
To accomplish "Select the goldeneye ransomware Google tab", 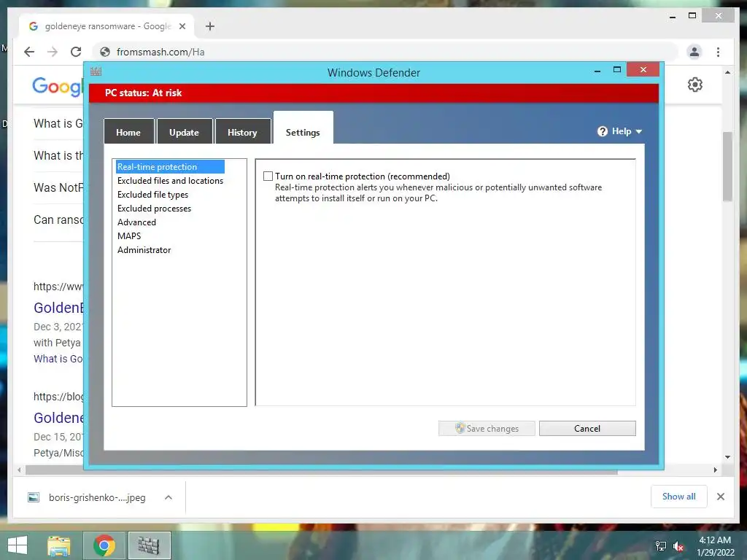I will 107,26.
